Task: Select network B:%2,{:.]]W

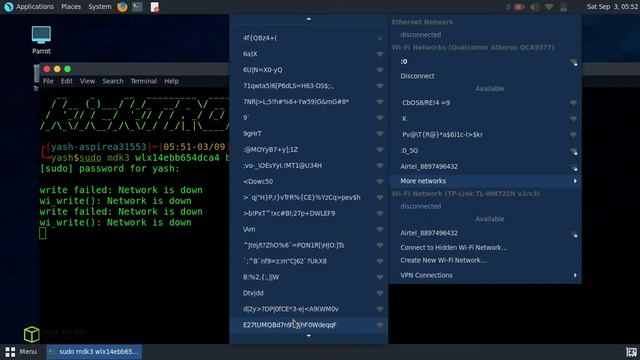Action: point(309,277)
